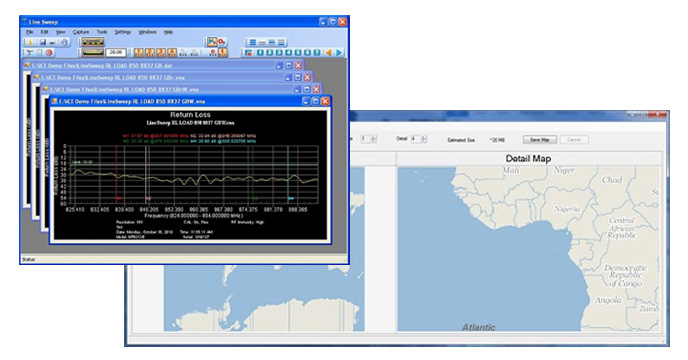This screenshot has height=360, width=688.
Task: Activate marker 3 toolbar icon
Action: click(x=161, y=52)
